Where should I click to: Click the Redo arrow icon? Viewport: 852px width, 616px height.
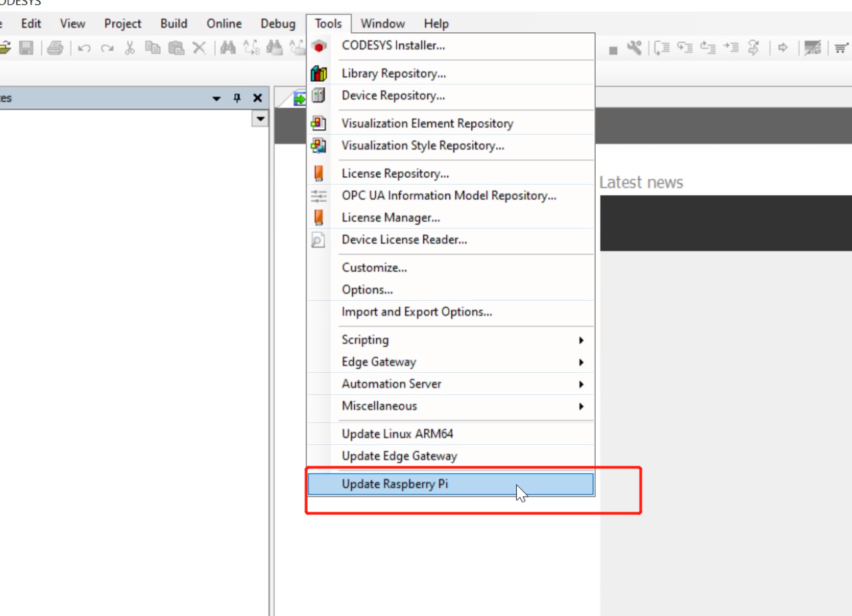click(x=107, y=48)
